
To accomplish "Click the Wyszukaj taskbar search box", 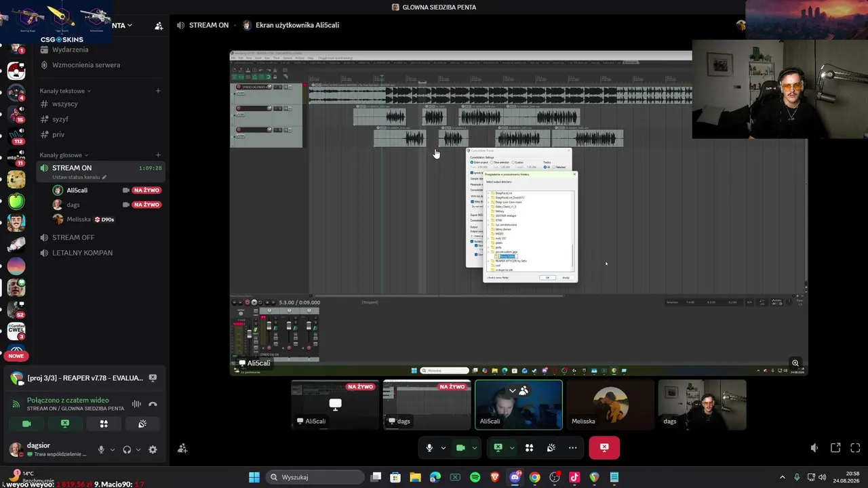I will pos(315,477).
